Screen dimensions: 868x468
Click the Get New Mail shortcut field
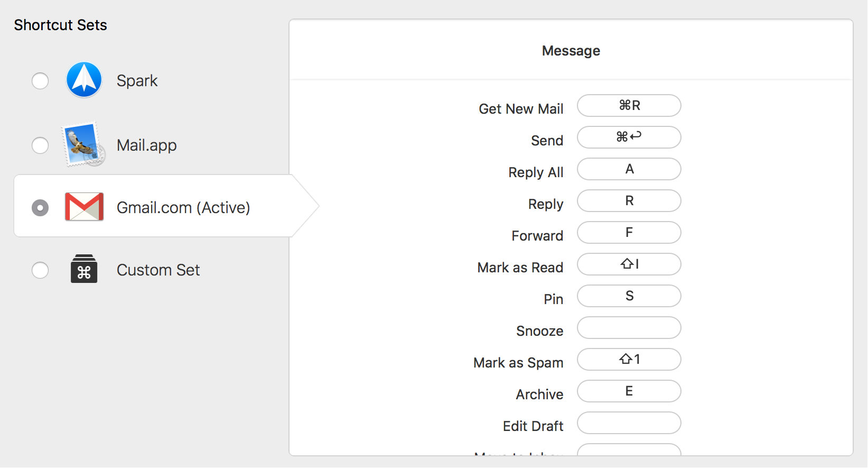[629, 106]
